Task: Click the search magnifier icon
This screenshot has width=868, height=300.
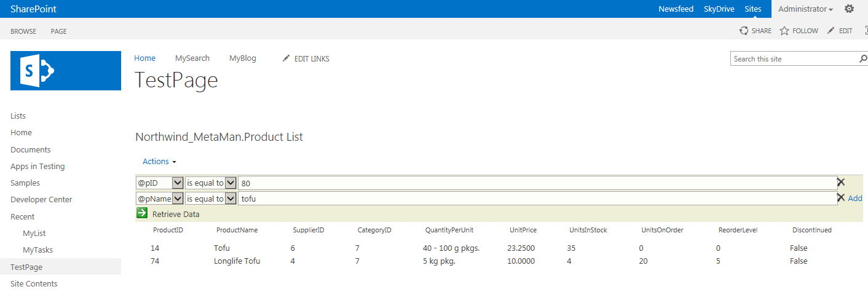Action: (x=863, y=59)
